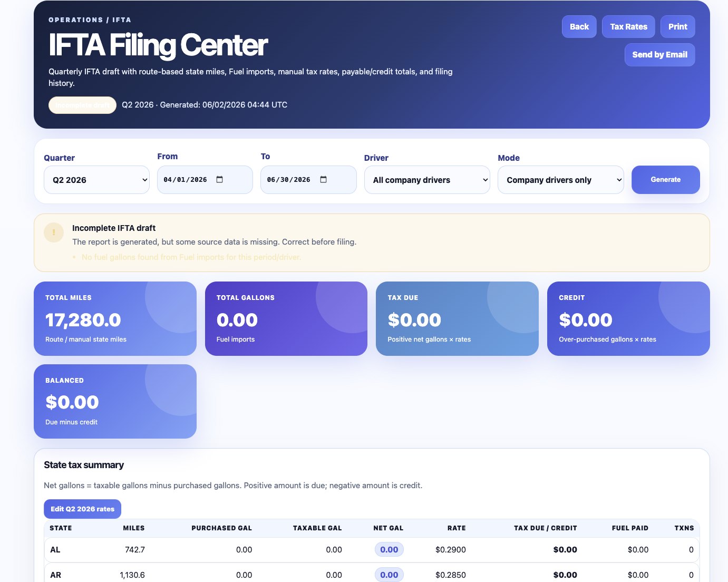The height and width of the screenshot is (582, 728).
Task: Click the AR net gallons 0.00 pill
Action: (x=389, y=575)
